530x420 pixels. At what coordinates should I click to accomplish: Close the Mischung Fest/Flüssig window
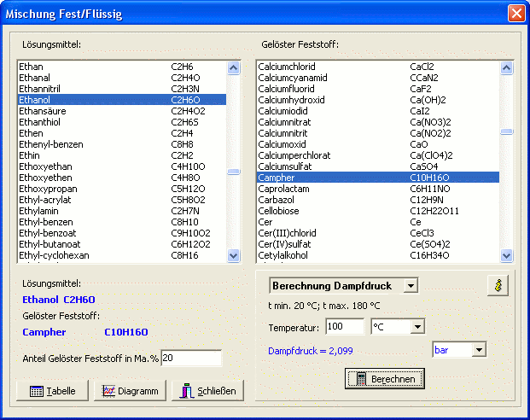point(515,14)
